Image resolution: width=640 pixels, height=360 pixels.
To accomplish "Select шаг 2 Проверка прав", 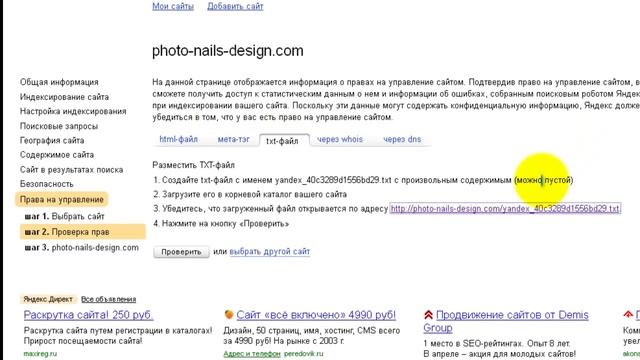I will click(83, 232).
